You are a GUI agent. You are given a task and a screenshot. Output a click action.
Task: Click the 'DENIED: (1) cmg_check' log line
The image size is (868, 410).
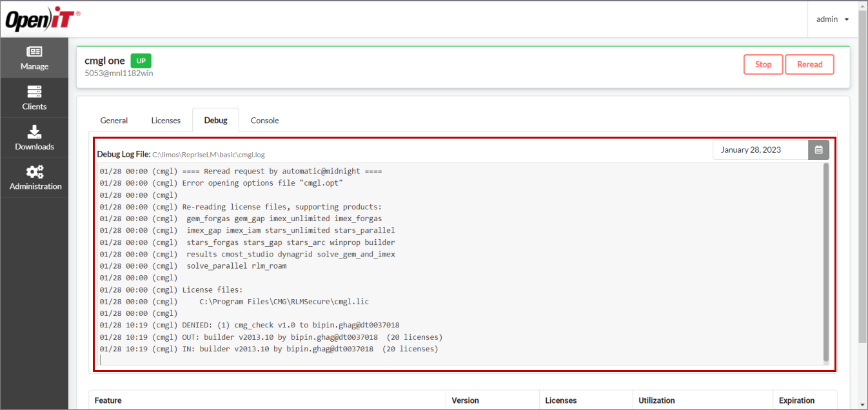click(x=250, y=325)
